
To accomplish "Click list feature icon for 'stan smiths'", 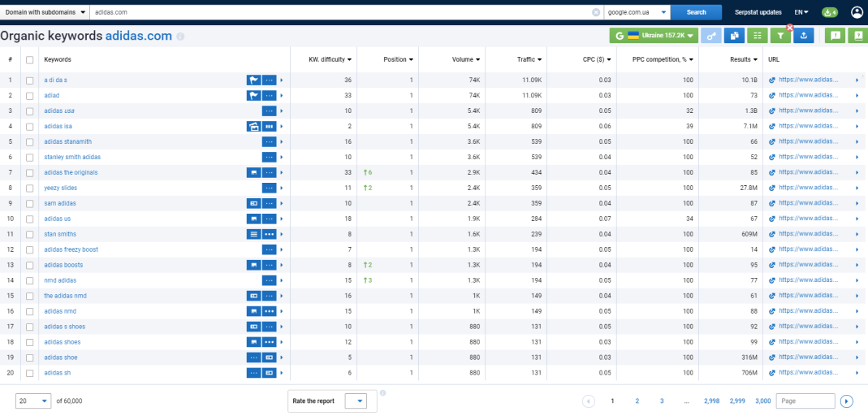I will tap(253, 234).
